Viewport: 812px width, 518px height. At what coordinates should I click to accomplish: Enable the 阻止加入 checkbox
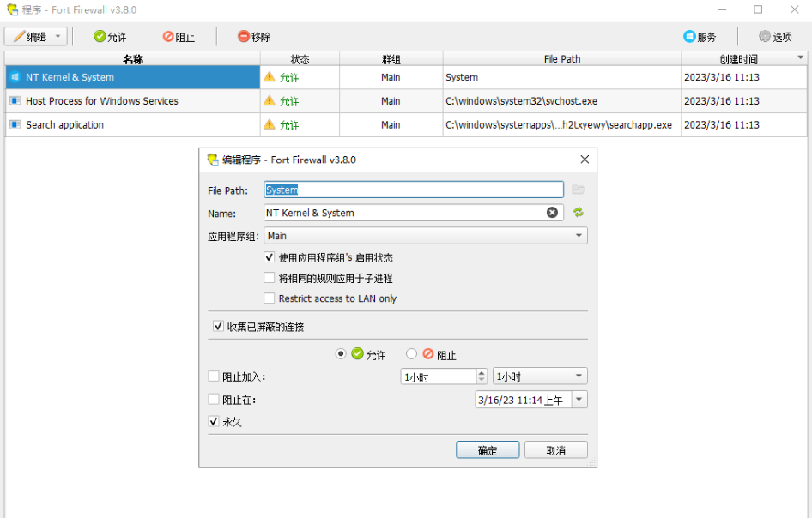(214, 376)
